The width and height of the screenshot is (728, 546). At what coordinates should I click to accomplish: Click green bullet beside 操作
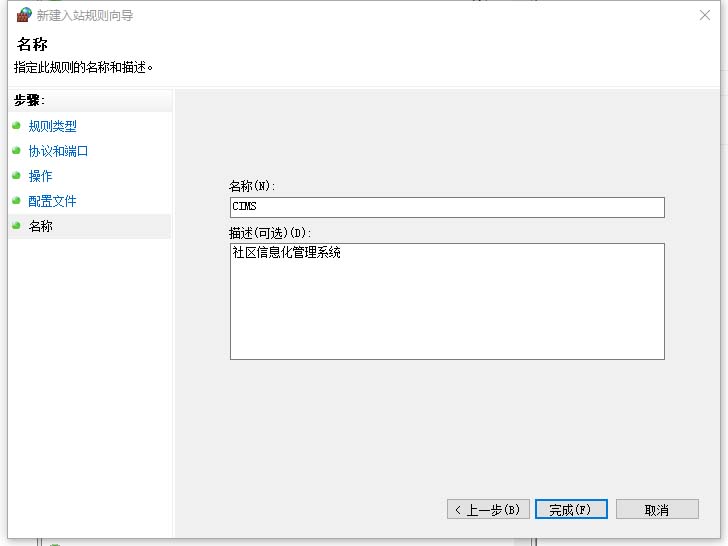pyautogui.click(x=16, y=176)
